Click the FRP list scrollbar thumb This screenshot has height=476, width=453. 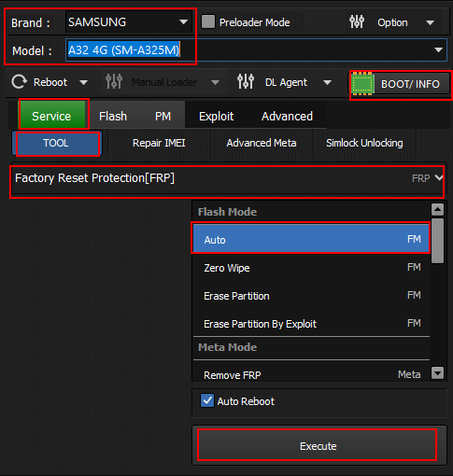coord(437,241)
